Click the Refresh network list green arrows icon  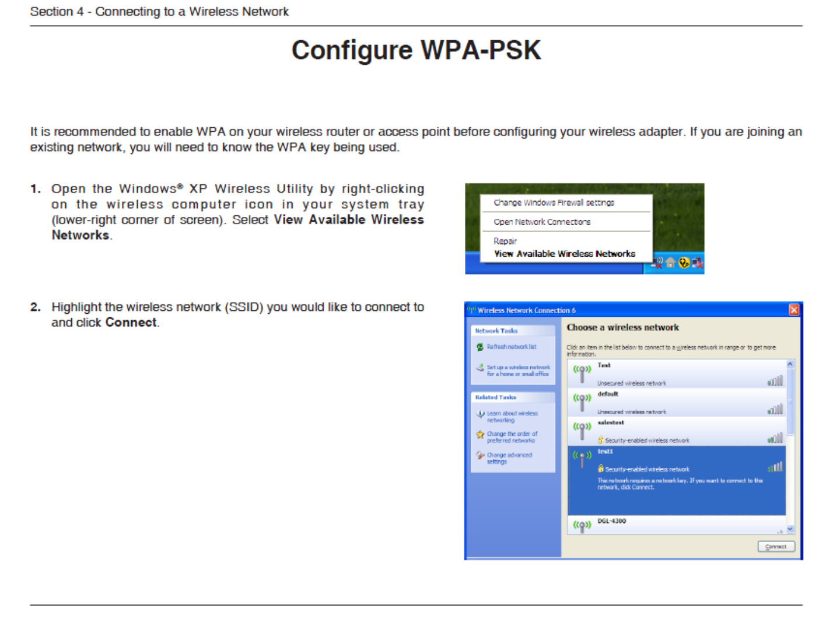tap(480, 347)
